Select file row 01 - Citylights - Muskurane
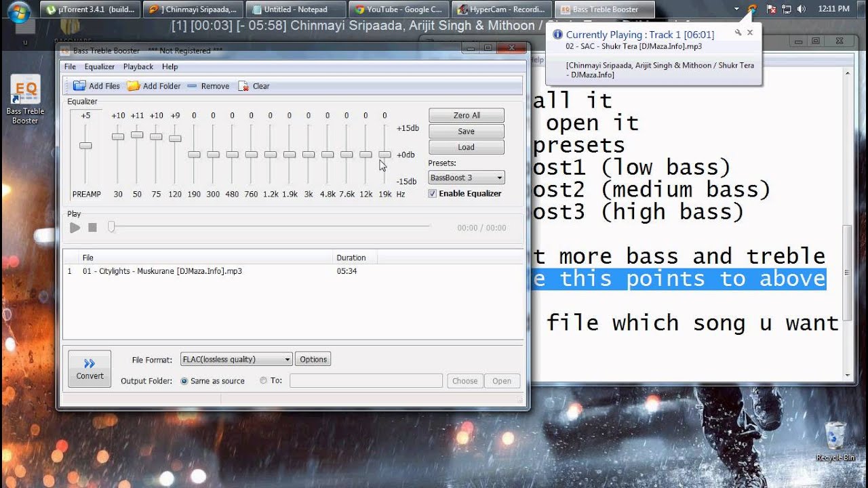Screen dimensions: 868x488 point(293,271)
